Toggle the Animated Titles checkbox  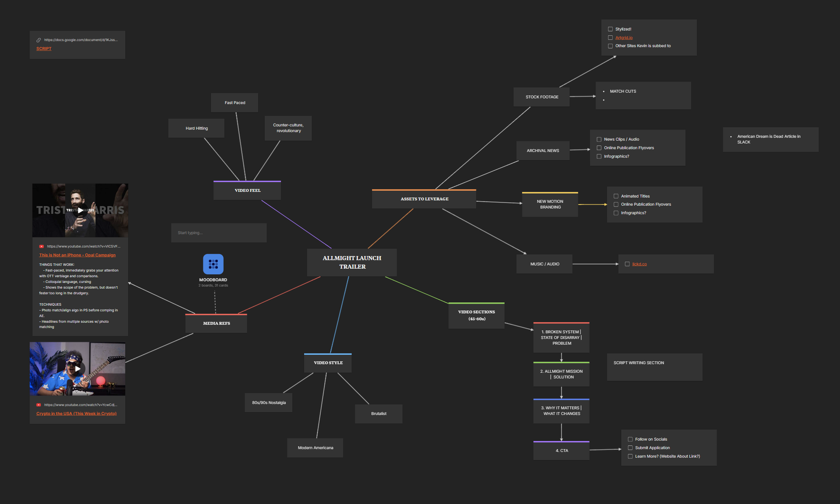pos(616,196)
